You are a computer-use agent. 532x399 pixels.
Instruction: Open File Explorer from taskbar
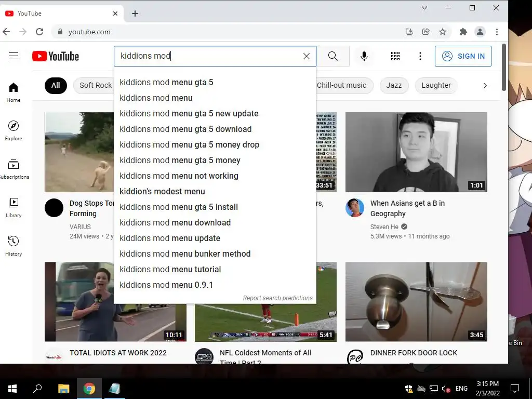pyautogui.click(x=63, y=389)
